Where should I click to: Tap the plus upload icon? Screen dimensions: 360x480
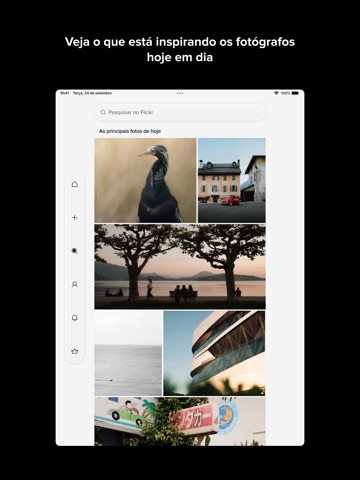click(75, 218)
